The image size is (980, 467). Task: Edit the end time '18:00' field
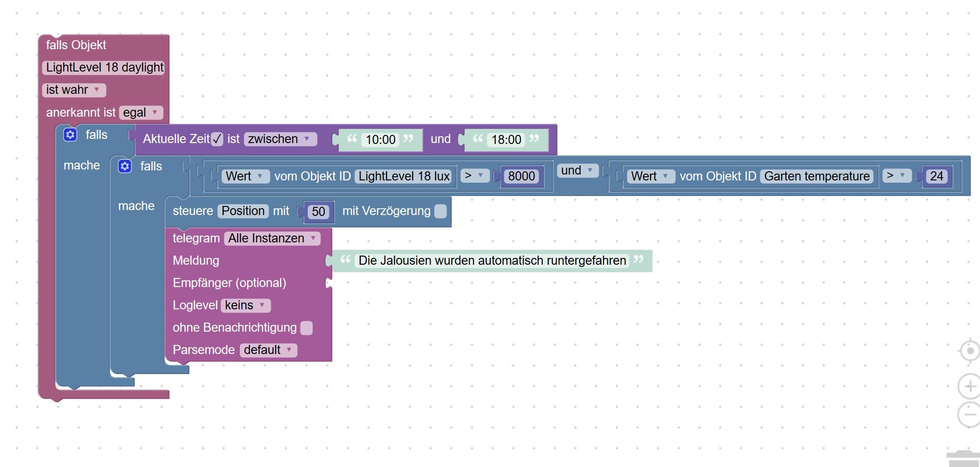pyautogui.click(x=506, y=139)
